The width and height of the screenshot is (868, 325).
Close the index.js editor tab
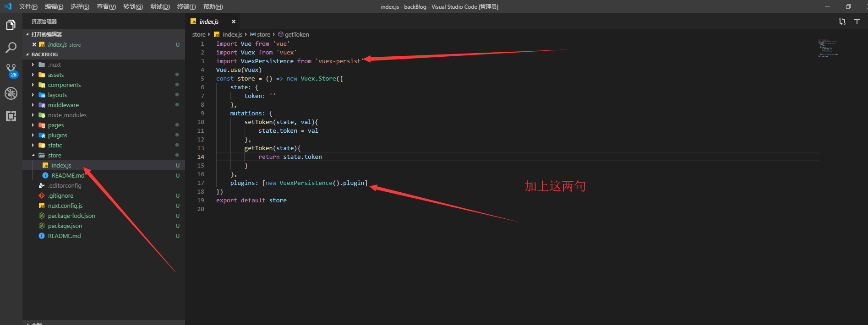point(234,22)
